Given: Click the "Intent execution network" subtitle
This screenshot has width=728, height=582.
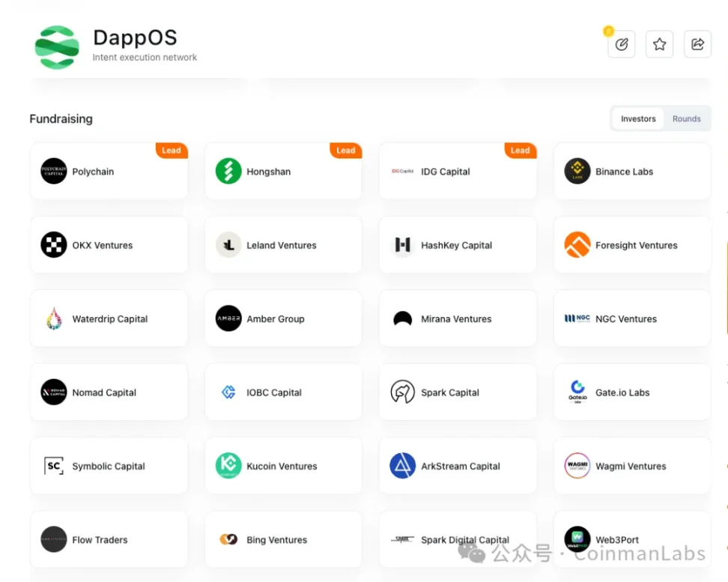Looking at the screenshot, I should [145, 57].
